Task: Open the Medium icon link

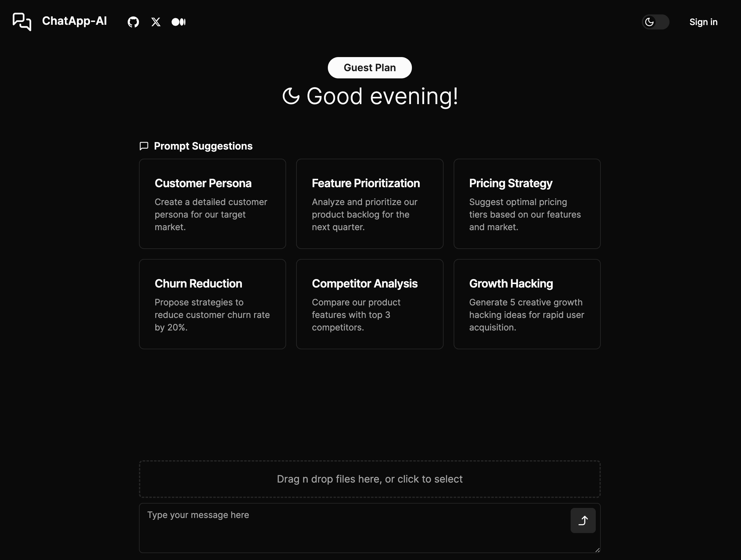Action: [x=179, y=22]
